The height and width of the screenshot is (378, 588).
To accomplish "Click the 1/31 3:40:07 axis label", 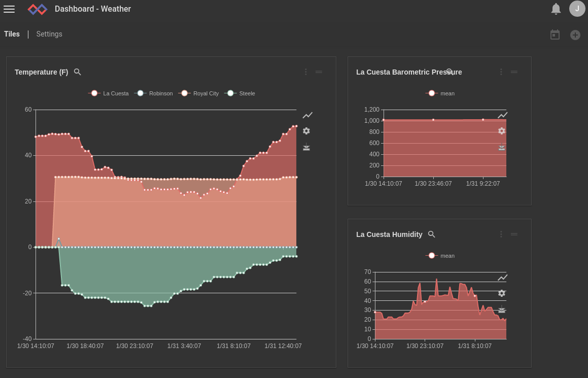I will (184, 346).
